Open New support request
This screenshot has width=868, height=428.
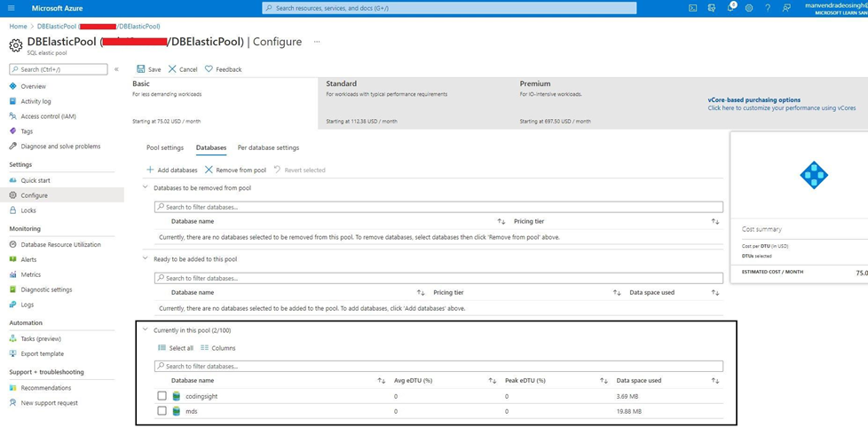click(49, 402)
